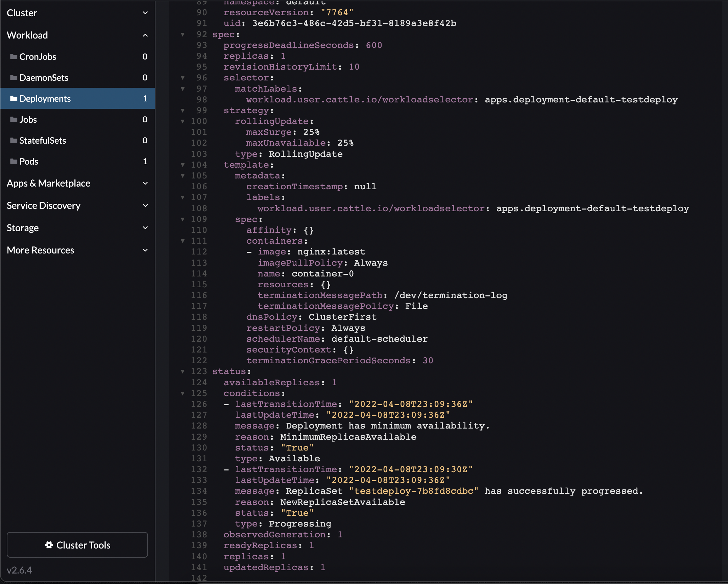Click the Deployments folder icon
728x584 pixels.
[x=14, y=98]
